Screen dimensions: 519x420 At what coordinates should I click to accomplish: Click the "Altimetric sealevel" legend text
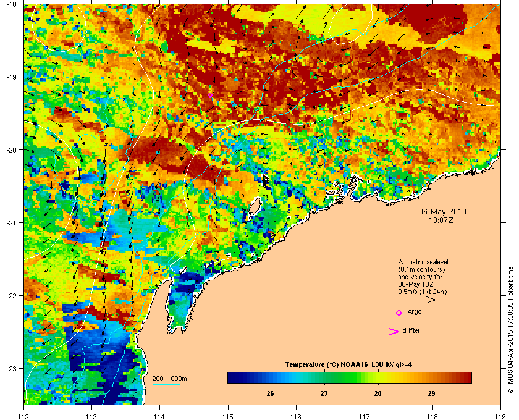423,262
